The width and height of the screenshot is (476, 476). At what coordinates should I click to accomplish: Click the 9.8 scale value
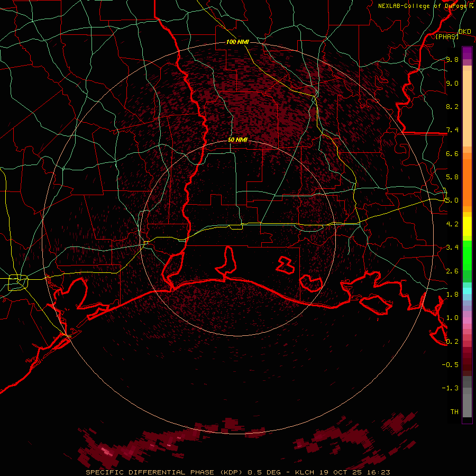452,59
